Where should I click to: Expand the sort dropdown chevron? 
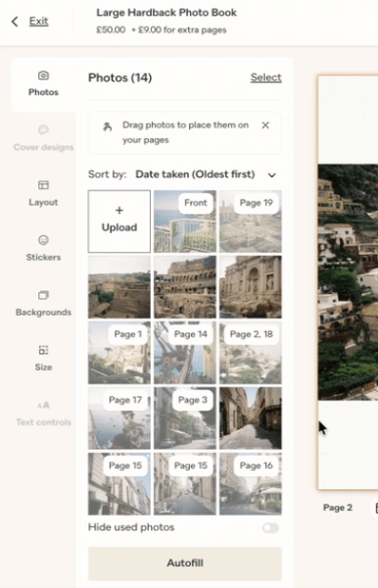[272, 174]
